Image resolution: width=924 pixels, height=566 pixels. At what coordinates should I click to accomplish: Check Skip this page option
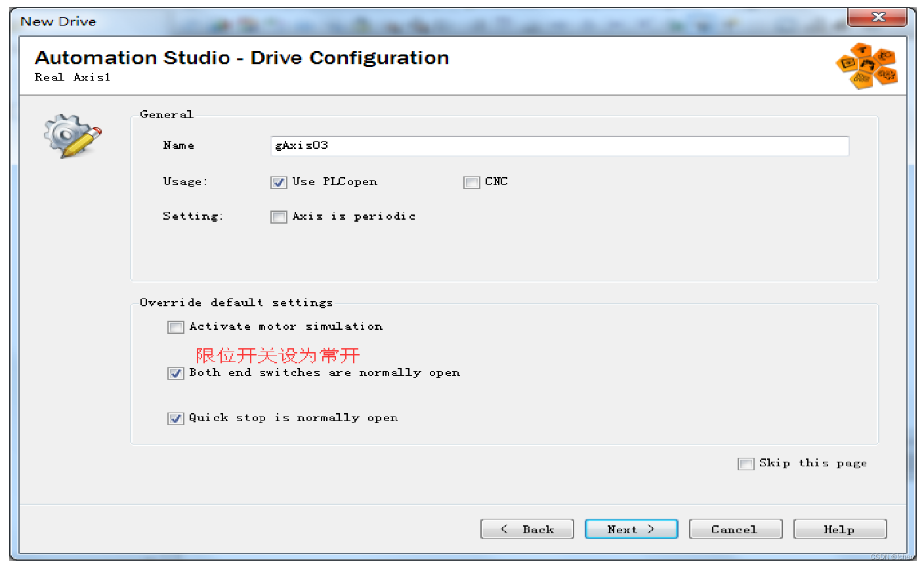click(746, 464)
